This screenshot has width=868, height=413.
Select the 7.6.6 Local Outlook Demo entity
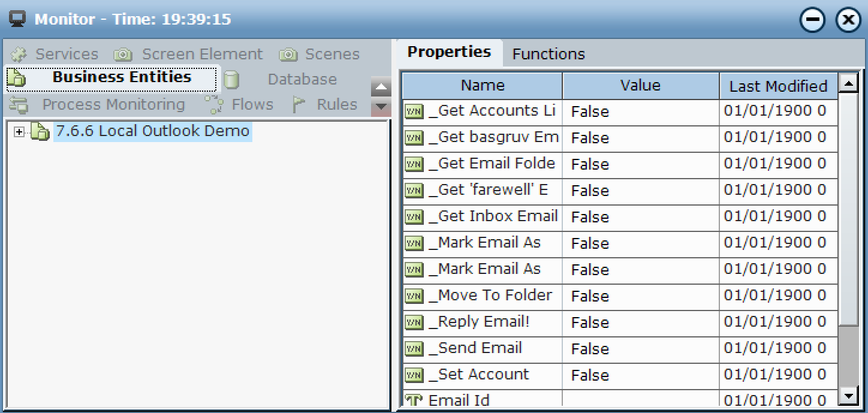pyautogui.click(x=152, y=131)
